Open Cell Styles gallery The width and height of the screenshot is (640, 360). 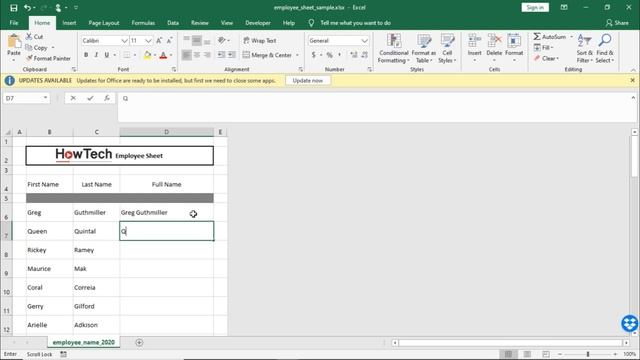click(447, 49)
